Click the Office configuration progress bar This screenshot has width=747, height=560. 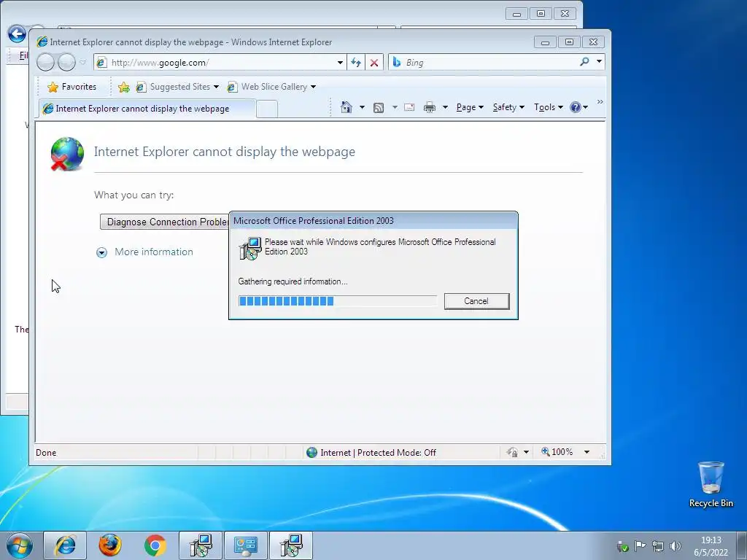click(337, 301)
